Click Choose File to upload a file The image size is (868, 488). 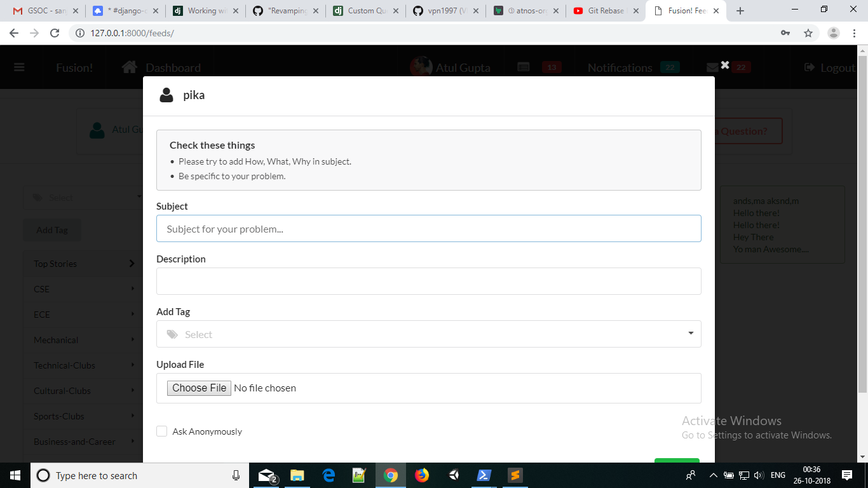(198, 388)
